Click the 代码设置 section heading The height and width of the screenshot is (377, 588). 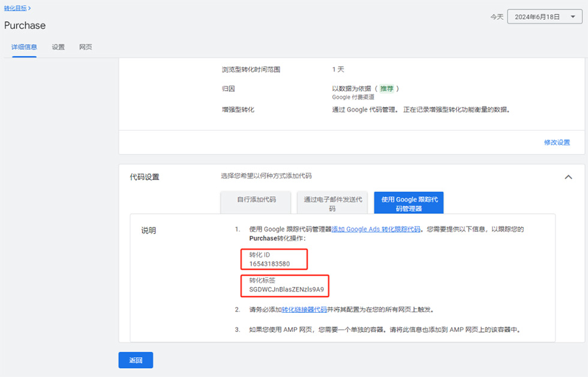(x=145, y=177)
